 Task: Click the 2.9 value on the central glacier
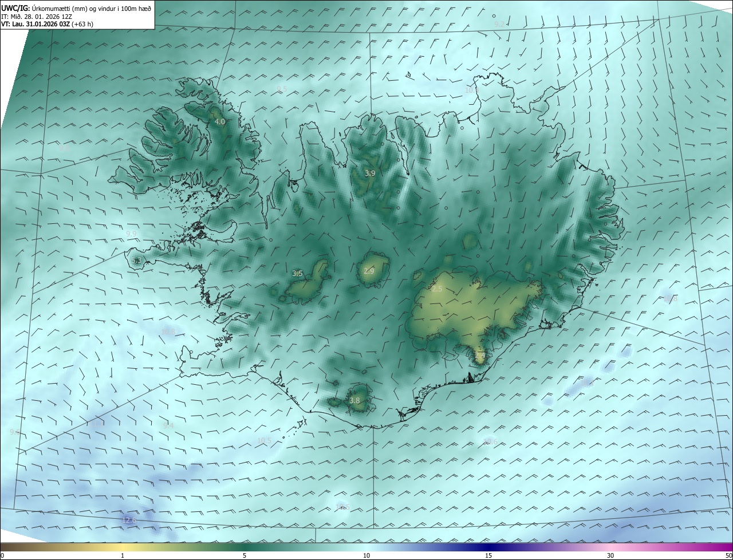[369, 271]
